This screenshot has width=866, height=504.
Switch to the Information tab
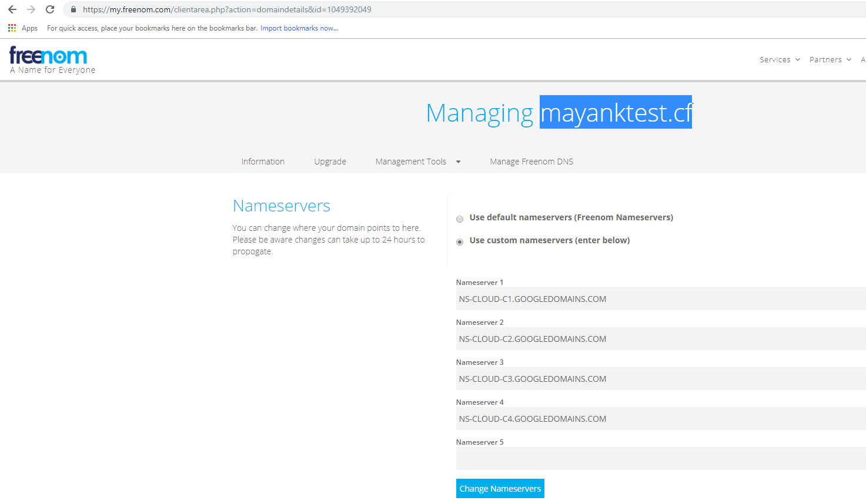tap(263, 162)
